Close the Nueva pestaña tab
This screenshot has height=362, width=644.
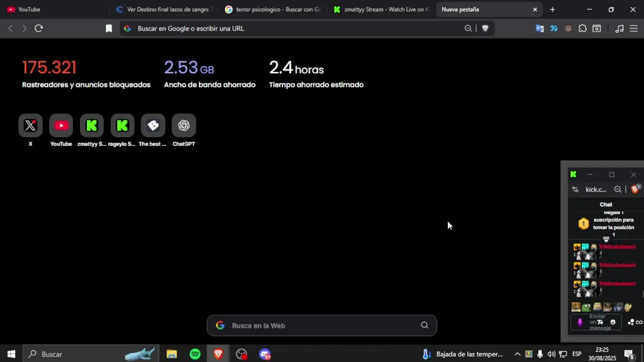(x=535, y=10)
